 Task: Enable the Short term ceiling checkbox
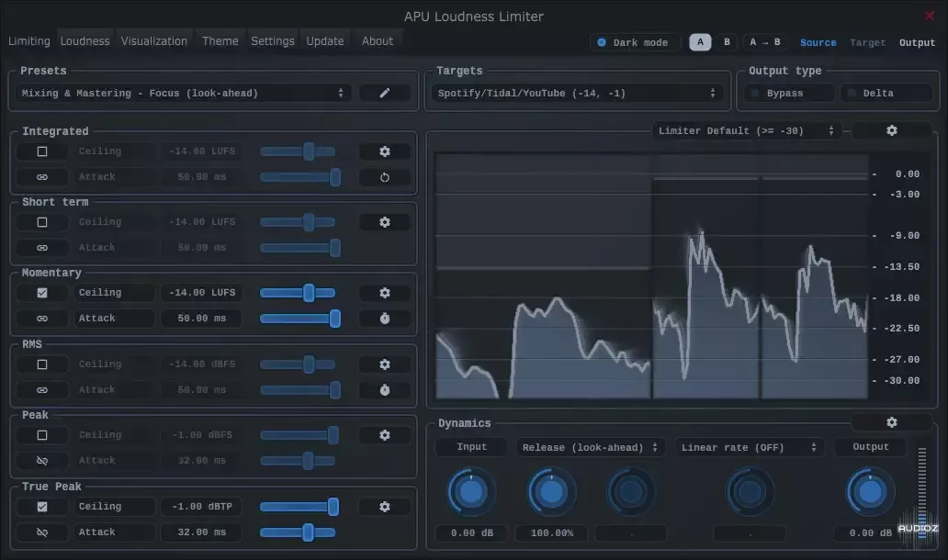(x=41, y=222)
